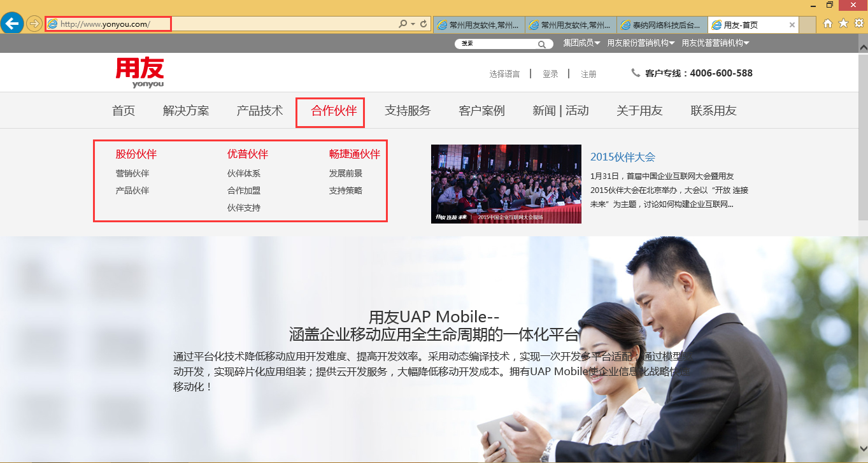Click the phone icon beside 客户专线
This screenshot has height=463, width=868.
pyautogui.click(x=636, y=73)
